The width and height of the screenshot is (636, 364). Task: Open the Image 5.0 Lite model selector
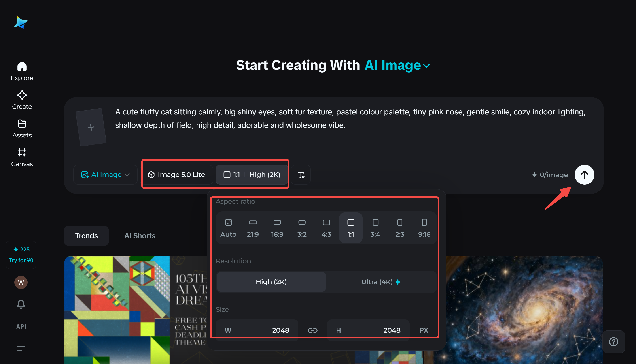[x=177, y=175]
